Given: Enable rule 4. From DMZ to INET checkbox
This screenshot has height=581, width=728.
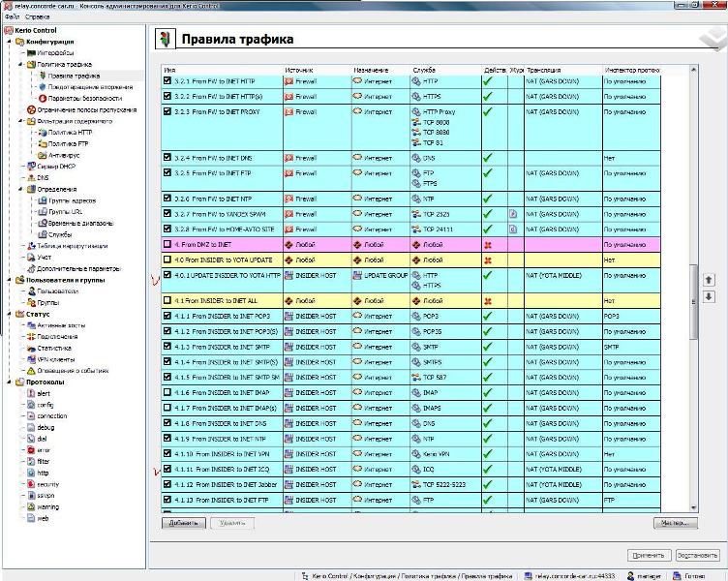Looking at the screenshot, I should tap(167, 244).
